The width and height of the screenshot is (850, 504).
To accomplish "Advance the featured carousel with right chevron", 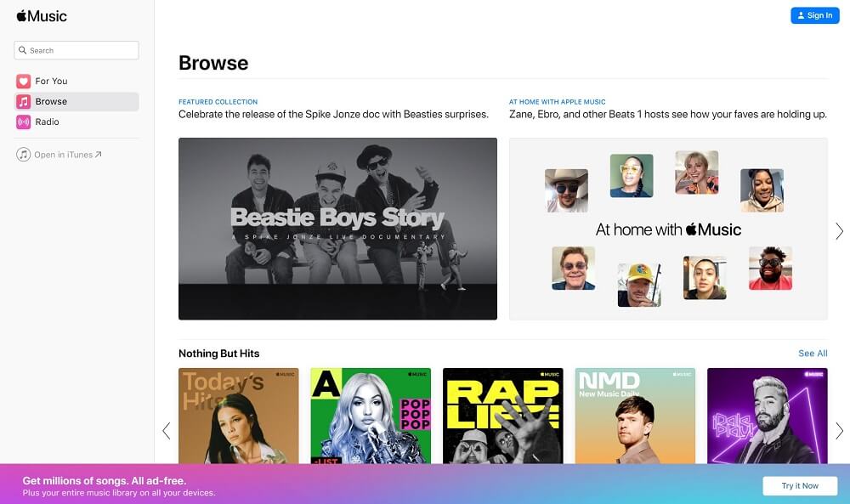I will [x=839, y=231].
